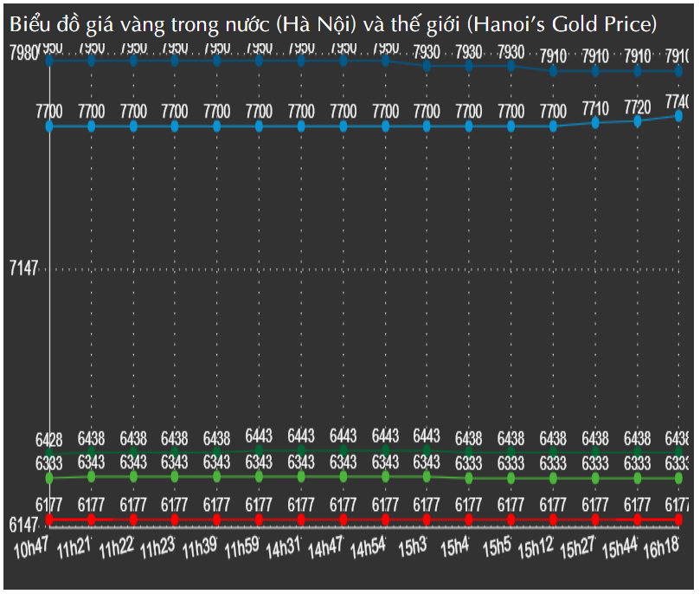This screenshot has width=700, height=594.
Task: Click the 7740 data point at 16h18
Action: tap(679, 115)
